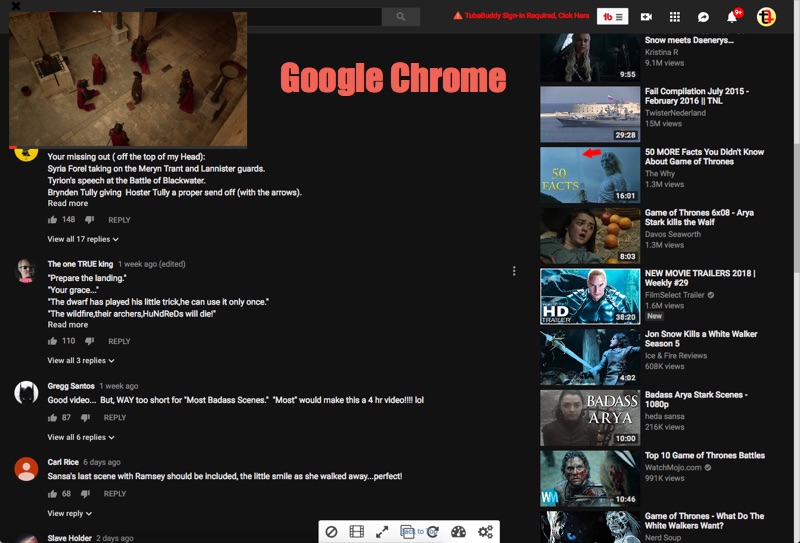
Task: Open the TubeBuddy menu button
Action: 612,17
